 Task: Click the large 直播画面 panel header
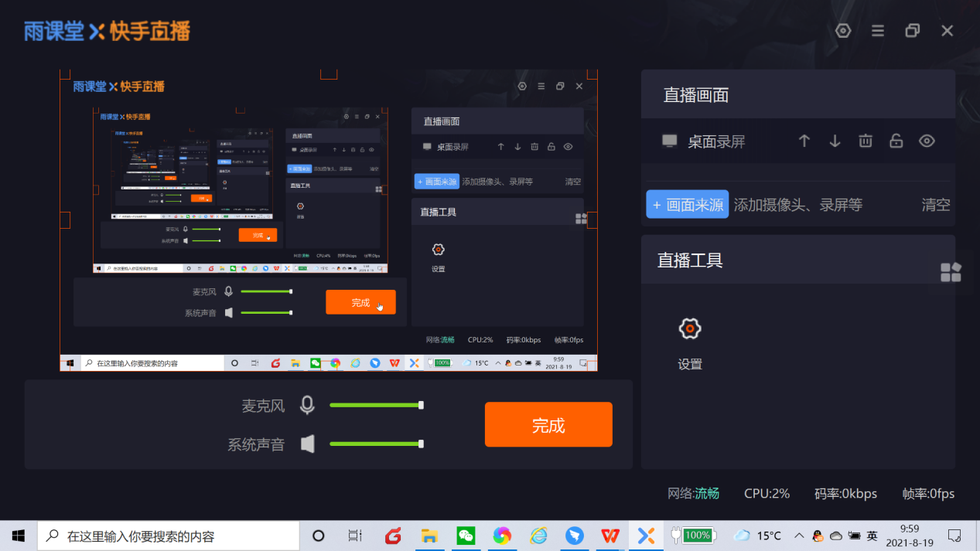tap(798, 94)
